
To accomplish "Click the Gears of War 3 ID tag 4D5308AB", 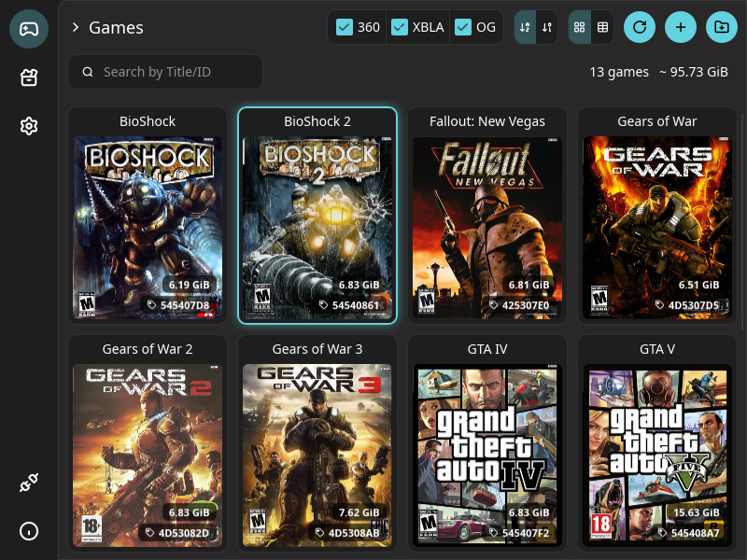I will 347,532.
